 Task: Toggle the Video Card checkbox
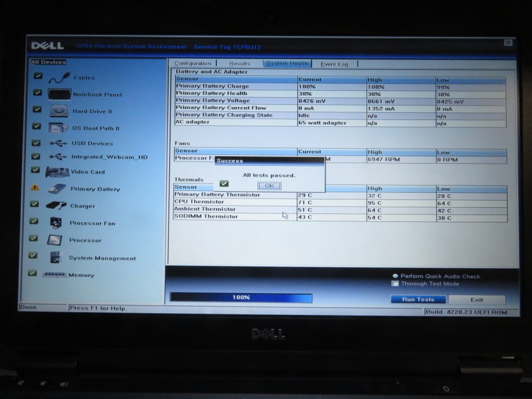coord(35,170)
